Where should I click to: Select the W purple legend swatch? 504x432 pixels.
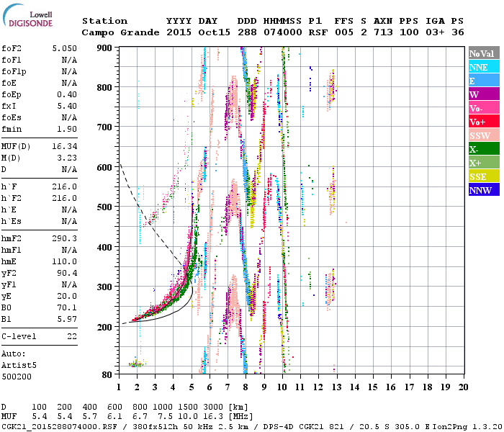point(484,94)
